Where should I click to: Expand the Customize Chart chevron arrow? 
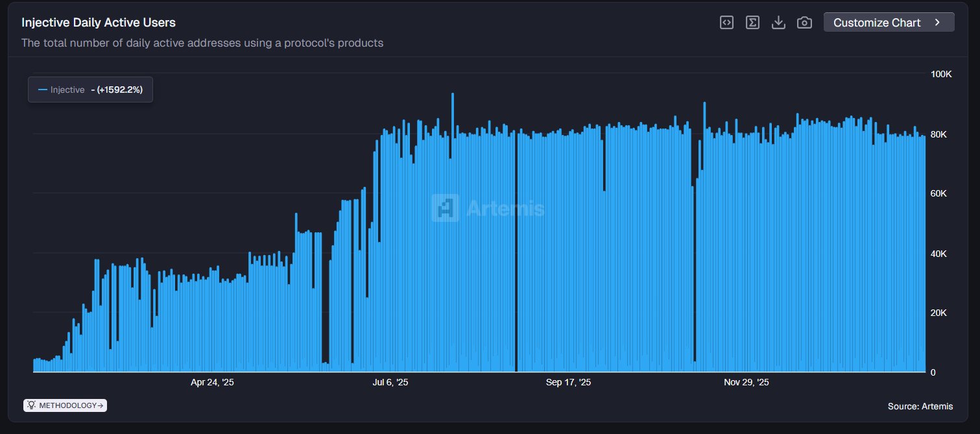coord(937,23)
